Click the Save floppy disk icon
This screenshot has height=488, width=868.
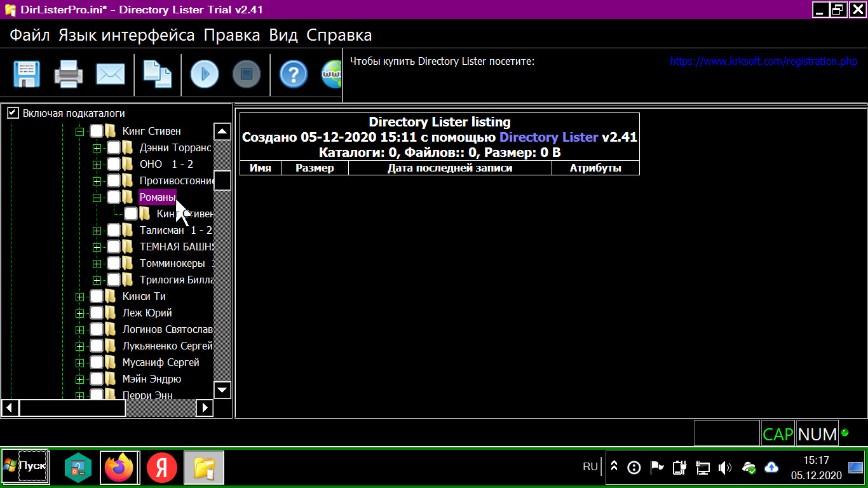click(x=27, y=74)
